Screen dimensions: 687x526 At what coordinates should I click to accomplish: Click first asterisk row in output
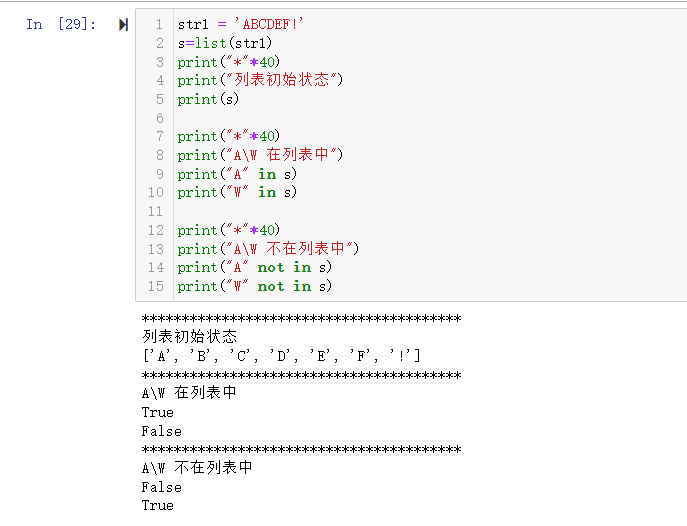click(x=301, y=318)
